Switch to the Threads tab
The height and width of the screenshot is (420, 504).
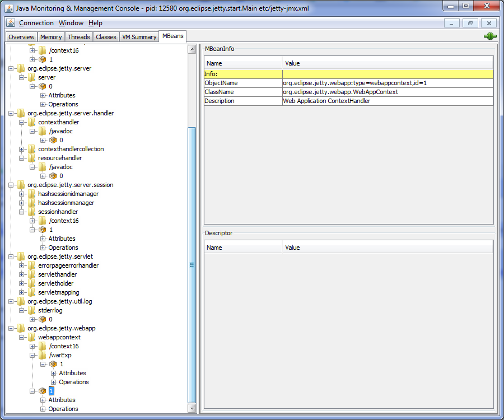tap(78, 37)
